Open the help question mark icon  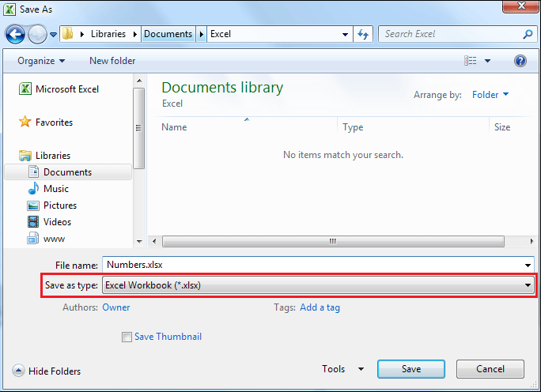[x=520, y=61]
